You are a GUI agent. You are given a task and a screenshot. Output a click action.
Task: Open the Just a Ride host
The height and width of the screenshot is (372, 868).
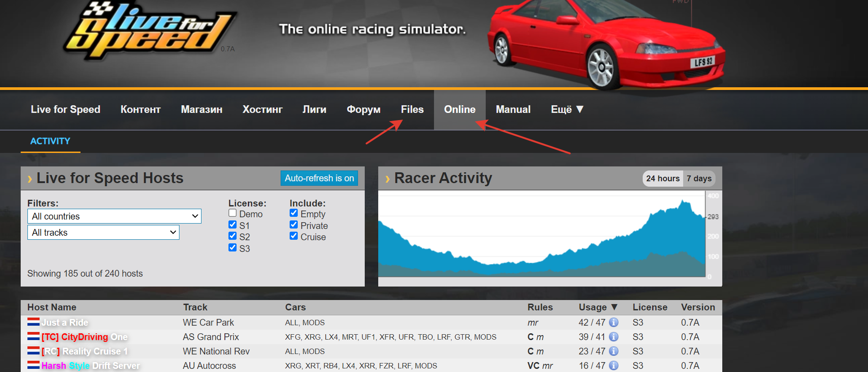tap(65, 323)
